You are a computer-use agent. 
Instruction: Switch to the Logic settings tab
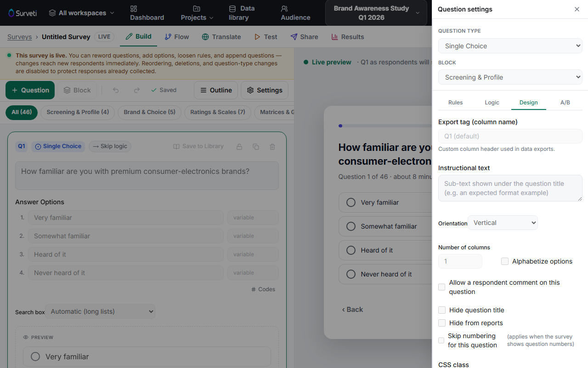point(492,103)
